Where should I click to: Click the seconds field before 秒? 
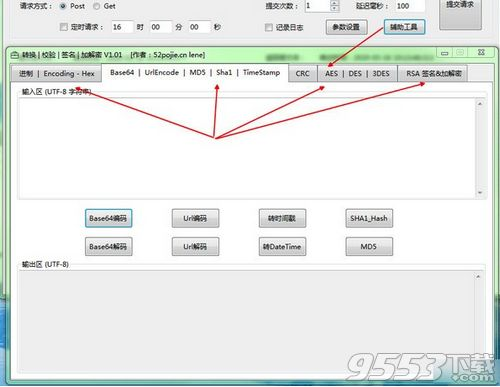click(199, 27)
